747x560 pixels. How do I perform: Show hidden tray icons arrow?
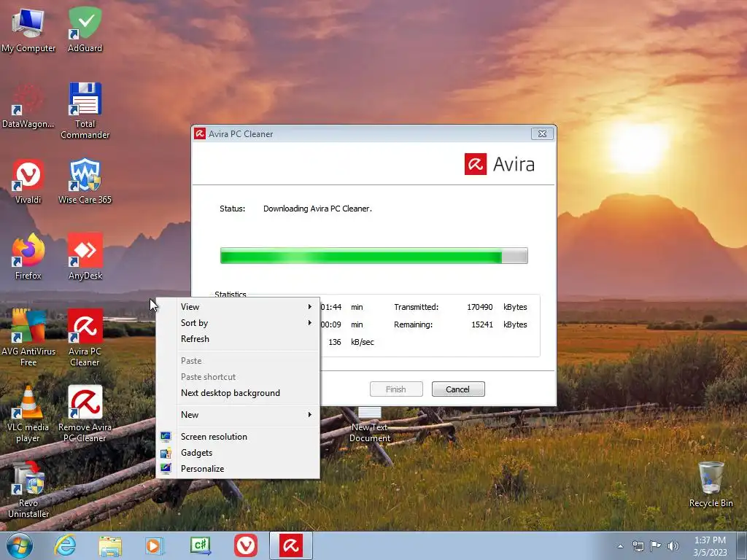(620, 546)
